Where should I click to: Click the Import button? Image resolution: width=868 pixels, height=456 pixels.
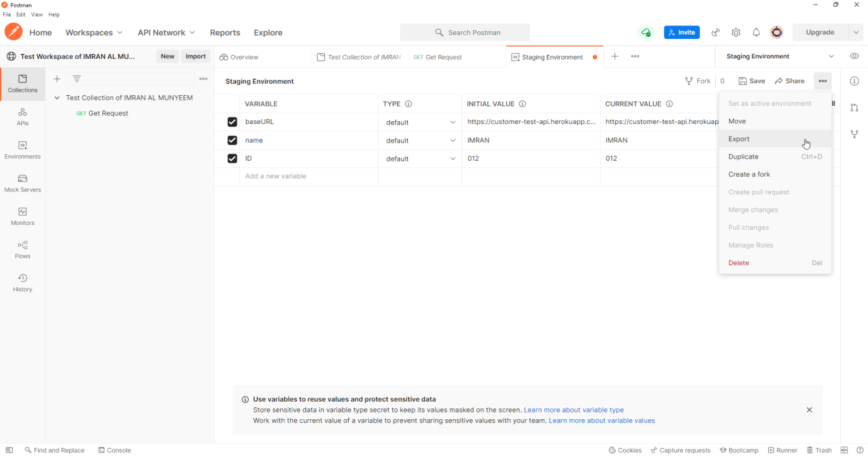pyautogui.click(x=196, y=56)
